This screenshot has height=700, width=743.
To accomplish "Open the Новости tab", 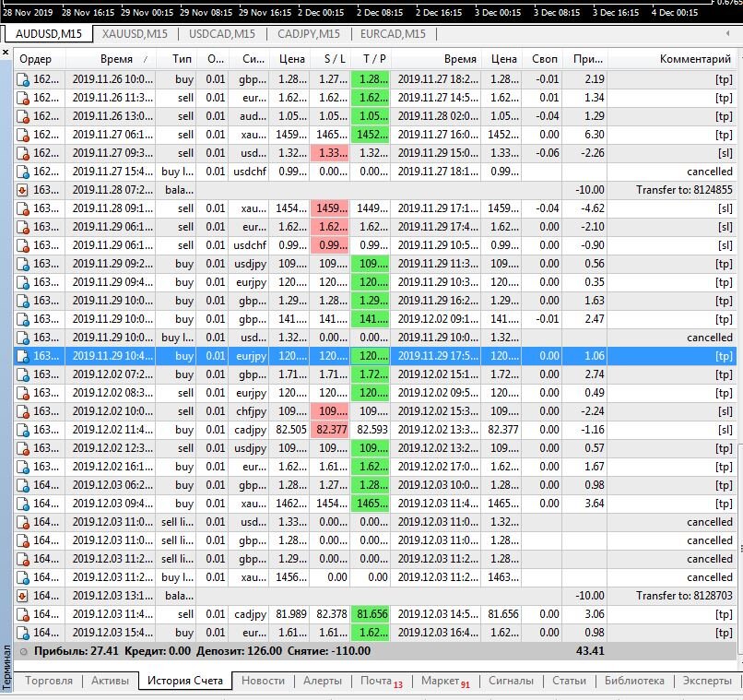I will tap(263, 681).
